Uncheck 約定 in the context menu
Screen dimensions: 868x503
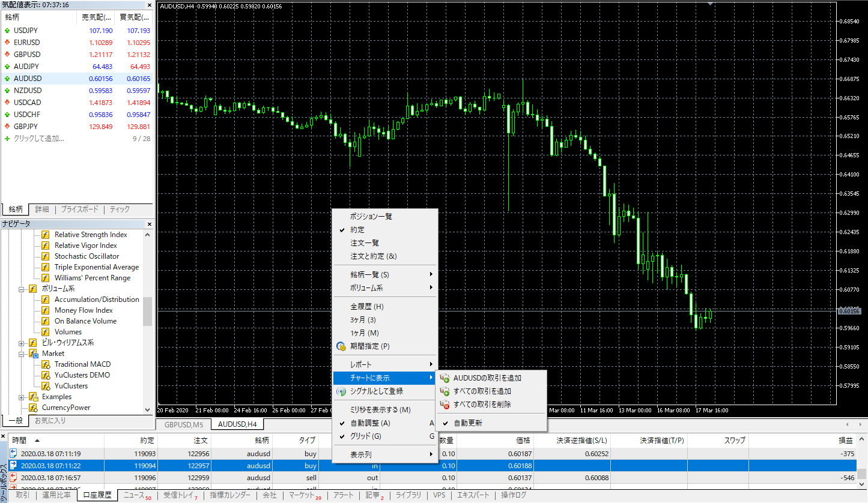(386, 230)
